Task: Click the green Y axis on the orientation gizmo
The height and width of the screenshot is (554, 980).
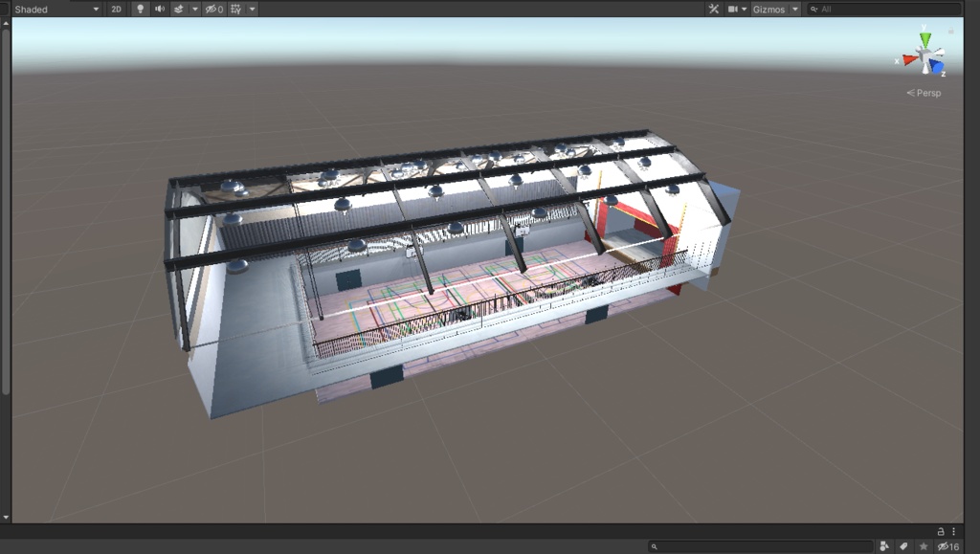Action: 924,40
